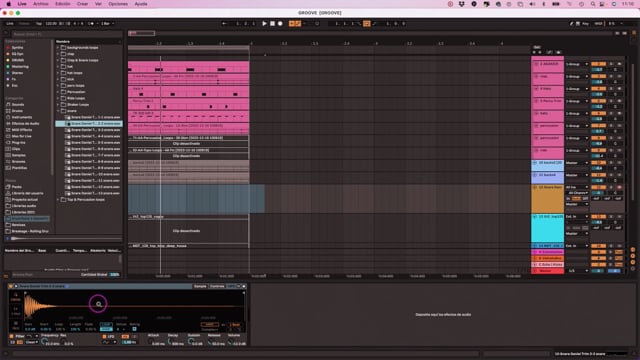
Task: Expand the Top & Percussion loops folder
Action: point(58,200)
